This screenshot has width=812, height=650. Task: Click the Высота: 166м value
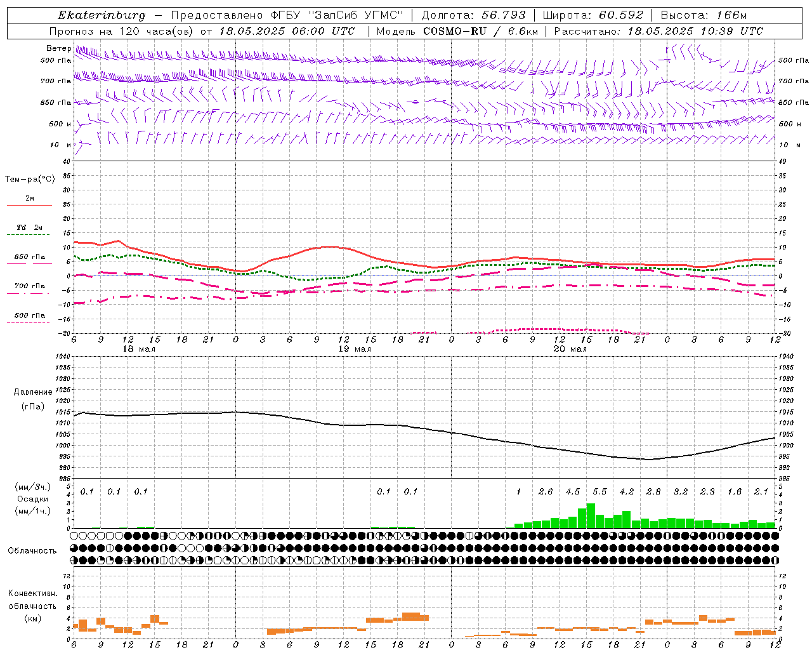point(704,15)
